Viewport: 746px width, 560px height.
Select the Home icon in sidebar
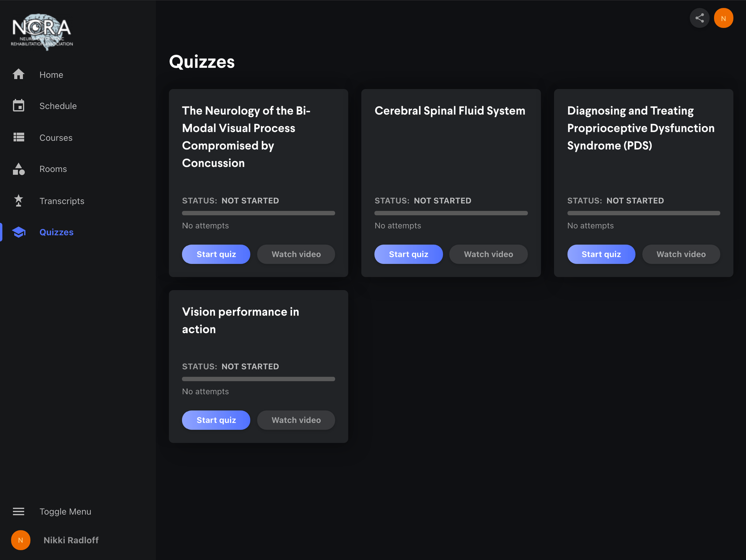click(x=19, y=74)
